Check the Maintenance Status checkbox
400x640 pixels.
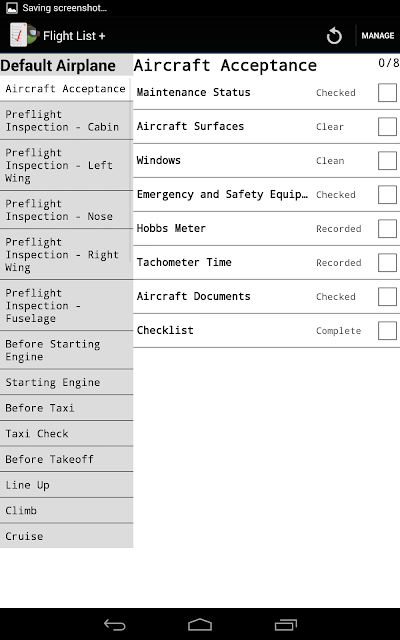(387, 92)
